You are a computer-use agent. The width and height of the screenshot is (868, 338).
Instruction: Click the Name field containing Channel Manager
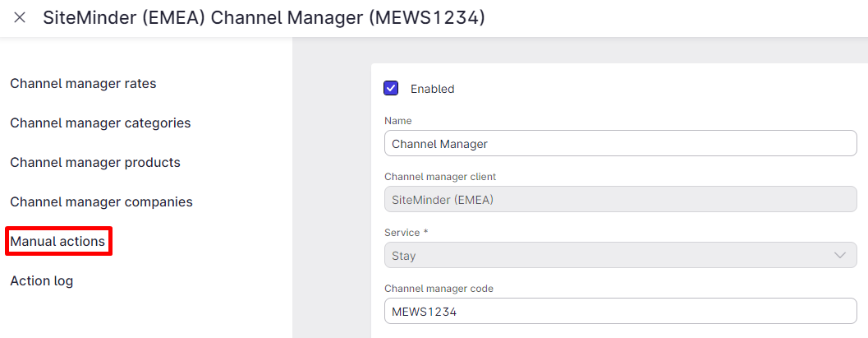click(x=621, y=144)
